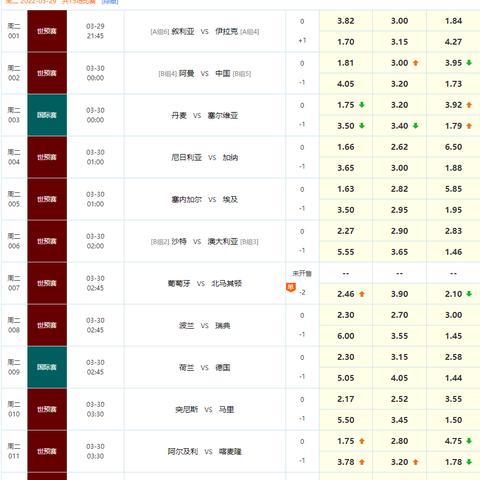This screenshot has width=480, height=480.
Task: Select odds 1.66 for 尼日利亚 win
Action: tap(346, 147)
